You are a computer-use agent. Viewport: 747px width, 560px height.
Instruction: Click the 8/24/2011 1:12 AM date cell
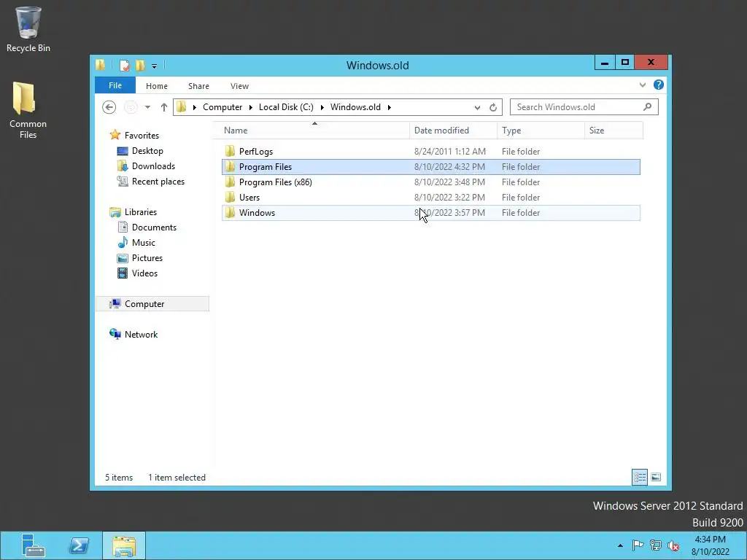449,152
